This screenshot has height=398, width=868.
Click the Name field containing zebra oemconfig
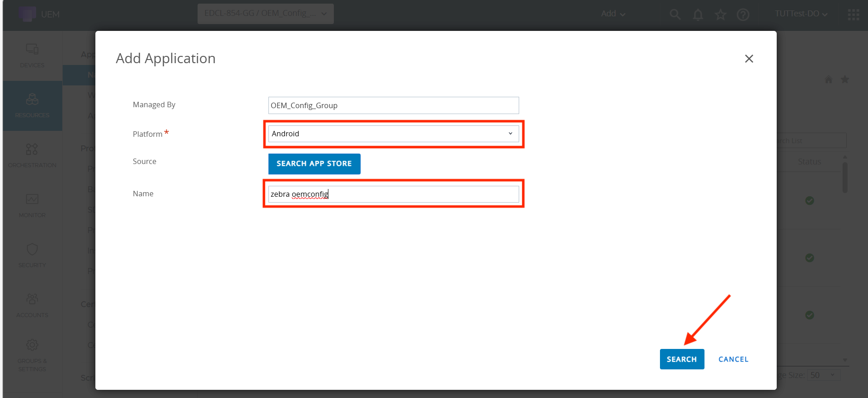pyautogui.click(x=393, y=194)
